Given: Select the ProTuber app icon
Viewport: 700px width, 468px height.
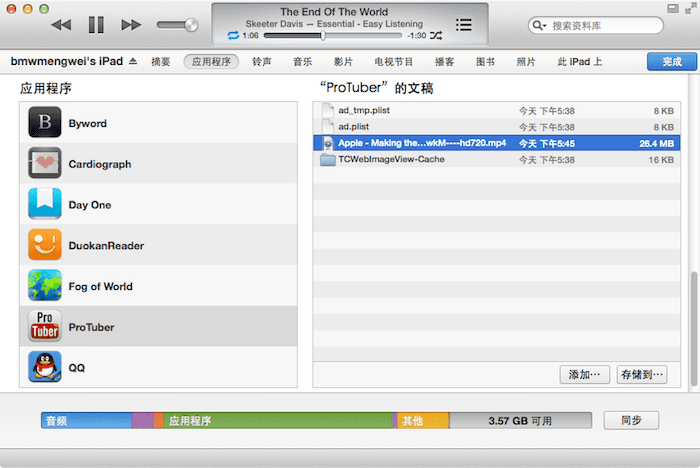Looking at the screenshot, I should click(45, 326).
